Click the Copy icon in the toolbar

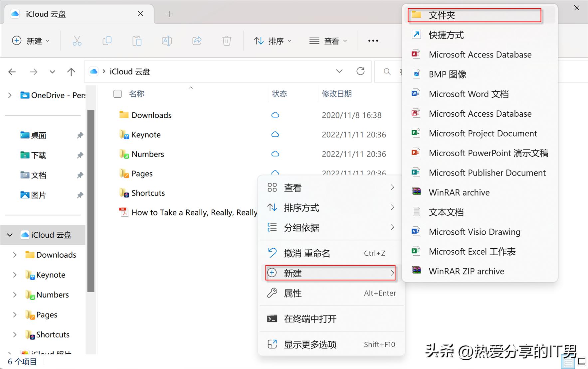107,41
